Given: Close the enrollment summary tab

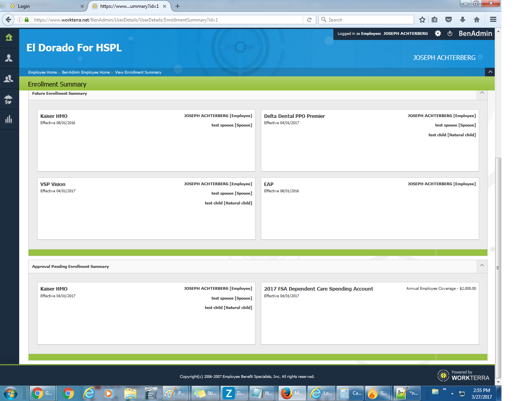Looking at the screenshot, I should (x=165, y=6).
